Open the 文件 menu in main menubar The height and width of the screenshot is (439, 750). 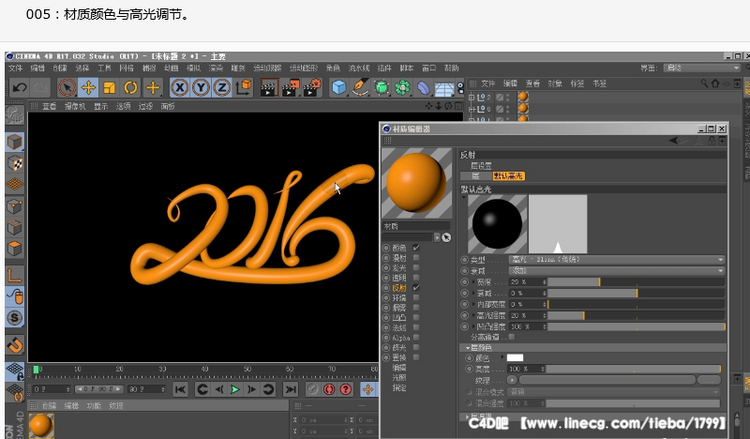15,68
